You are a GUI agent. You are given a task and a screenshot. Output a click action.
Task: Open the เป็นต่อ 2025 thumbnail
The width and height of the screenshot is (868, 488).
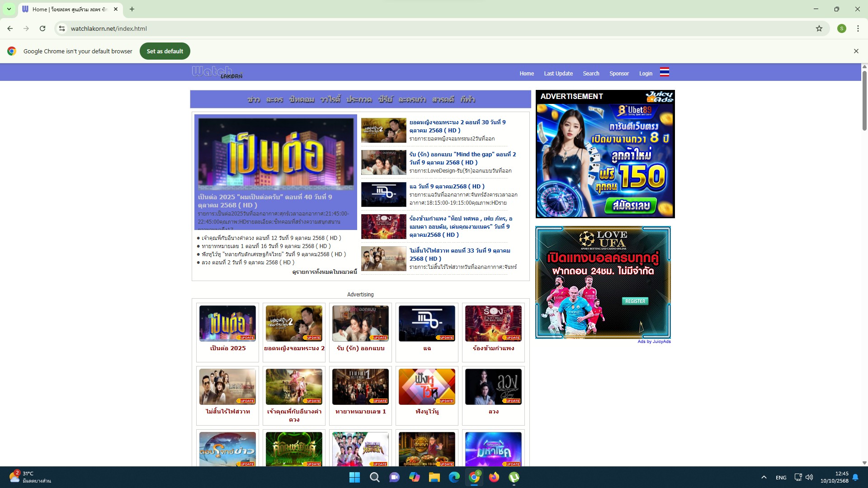tap(227, 324)
